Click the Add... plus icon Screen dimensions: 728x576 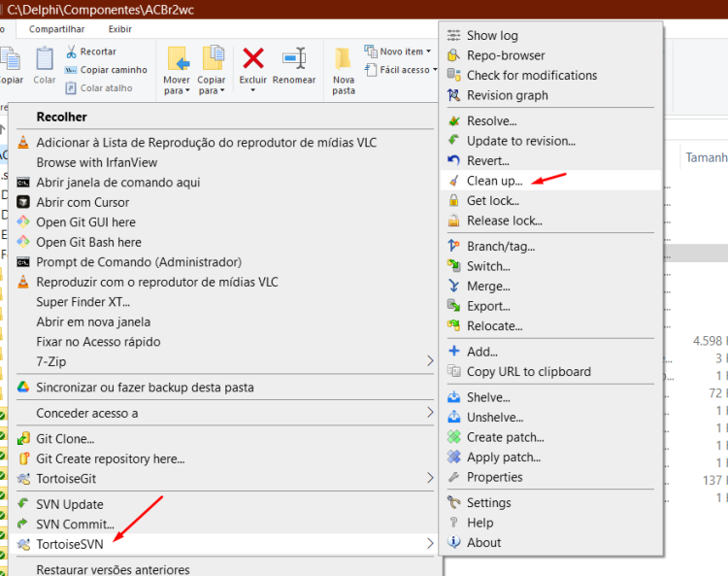453,352
